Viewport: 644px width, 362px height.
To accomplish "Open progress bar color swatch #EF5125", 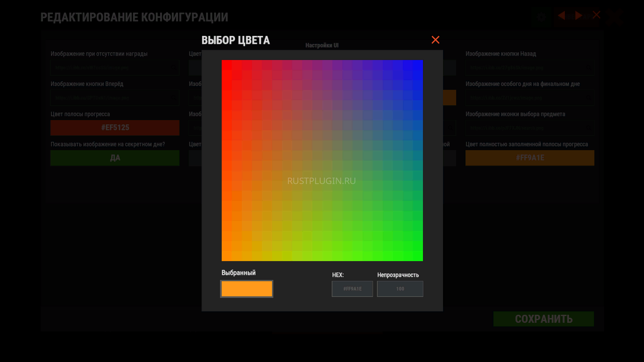I will coord(115,128).
